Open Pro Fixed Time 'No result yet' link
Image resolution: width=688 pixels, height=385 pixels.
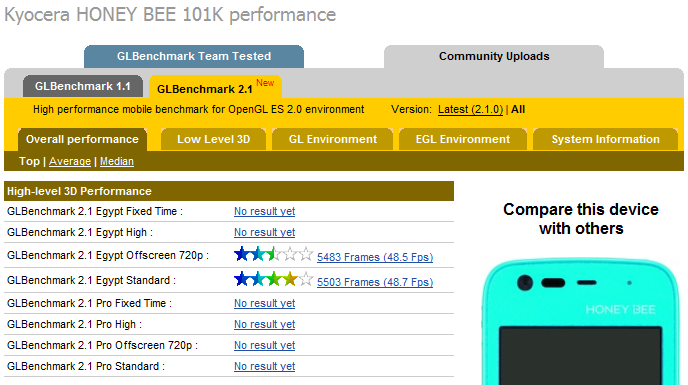tap(265, 303)
